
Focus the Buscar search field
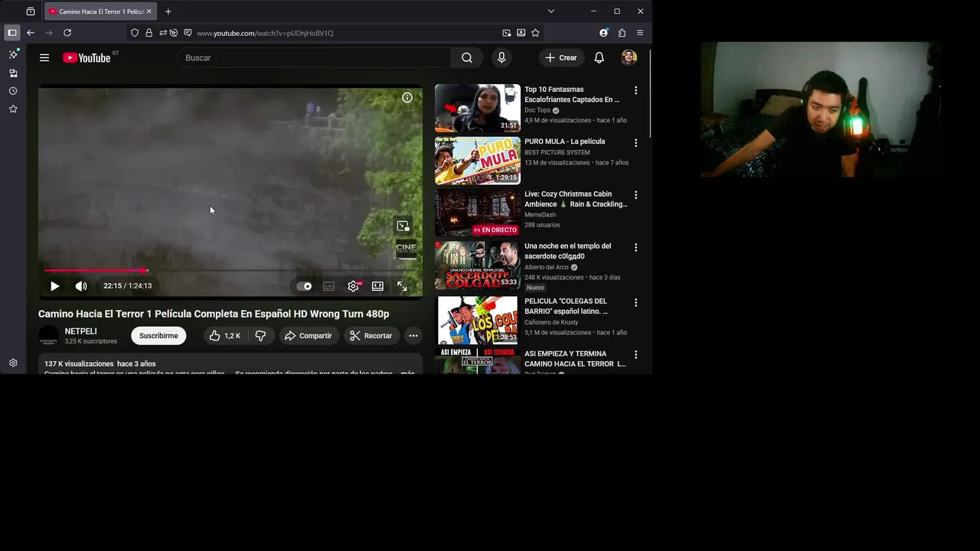tap(314, 57)
